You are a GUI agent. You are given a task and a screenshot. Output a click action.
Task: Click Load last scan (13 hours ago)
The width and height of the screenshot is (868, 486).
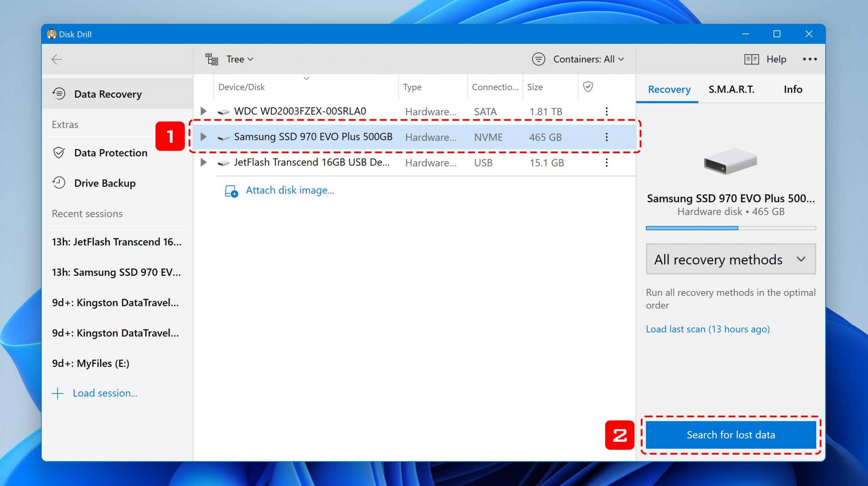coord(708,329)
